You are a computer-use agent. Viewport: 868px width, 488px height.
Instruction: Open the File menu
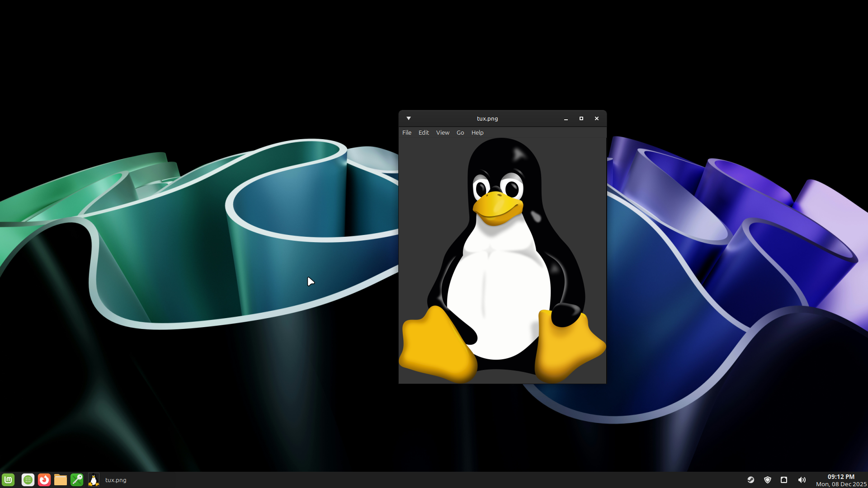[x=406, y=132]
